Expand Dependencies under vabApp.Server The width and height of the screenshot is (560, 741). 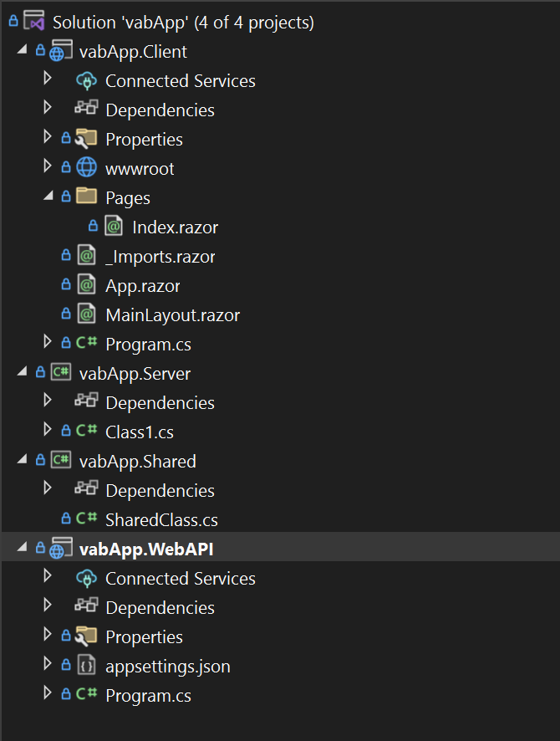tap(48, 402)
